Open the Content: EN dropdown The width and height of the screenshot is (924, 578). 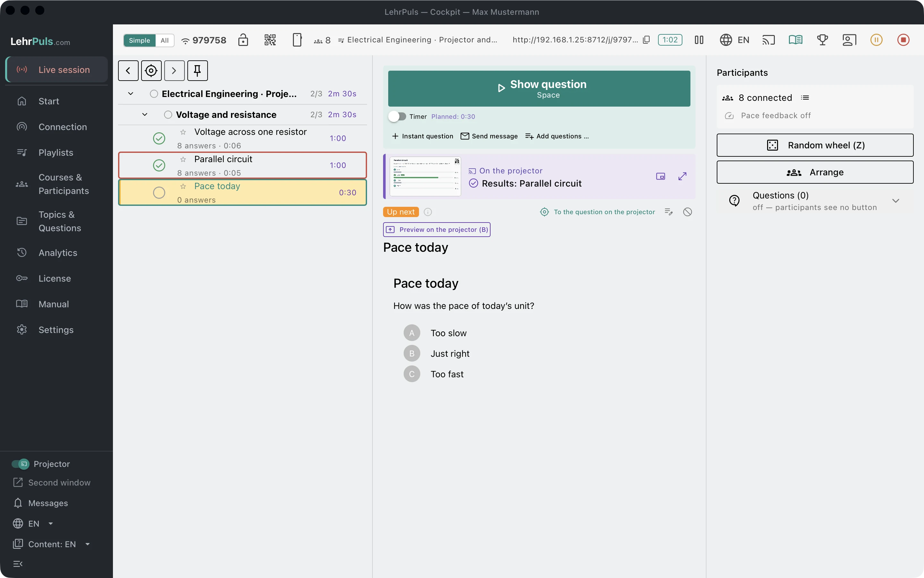(x=52, y=544)
